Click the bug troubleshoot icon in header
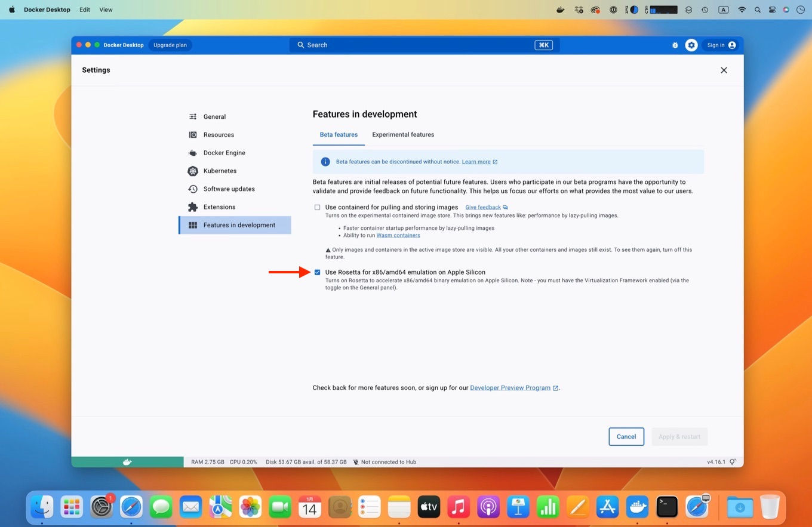 pos(675,45)
